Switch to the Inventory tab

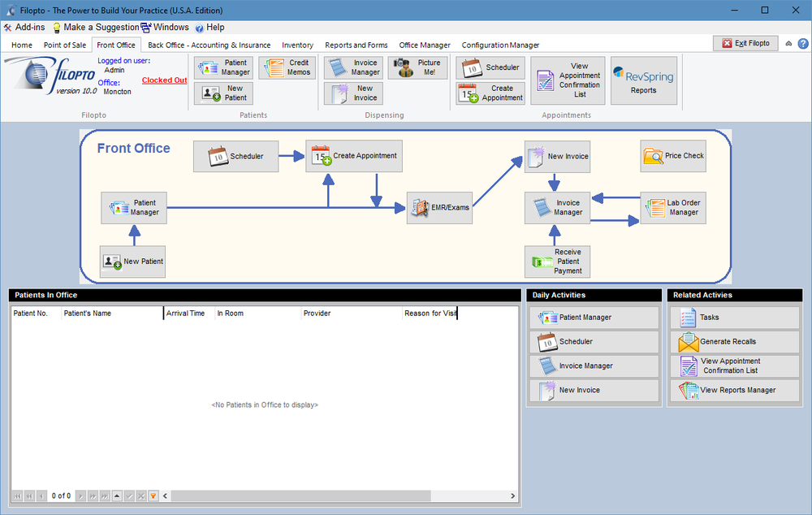point(297,45)
